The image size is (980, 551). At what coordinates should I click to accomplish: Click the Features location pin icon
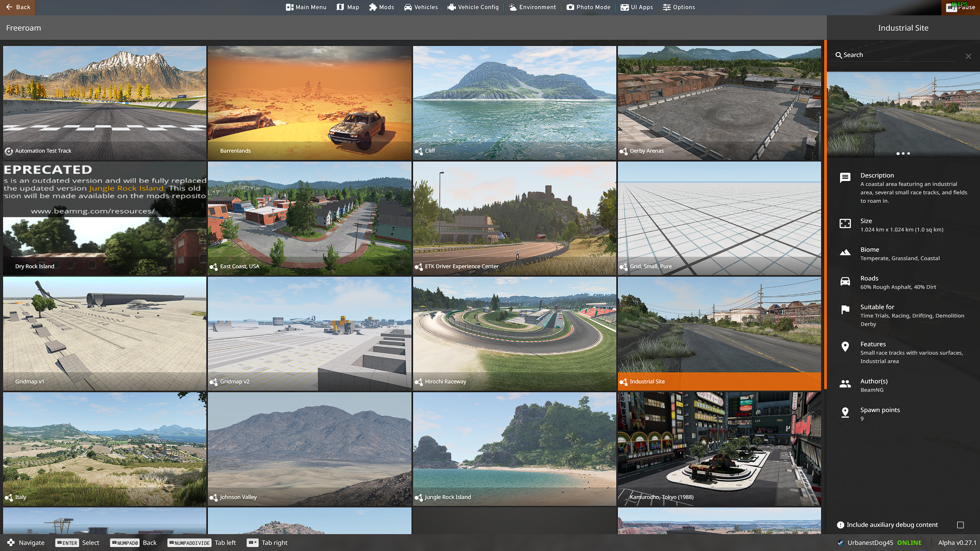[x=845, y=347]
